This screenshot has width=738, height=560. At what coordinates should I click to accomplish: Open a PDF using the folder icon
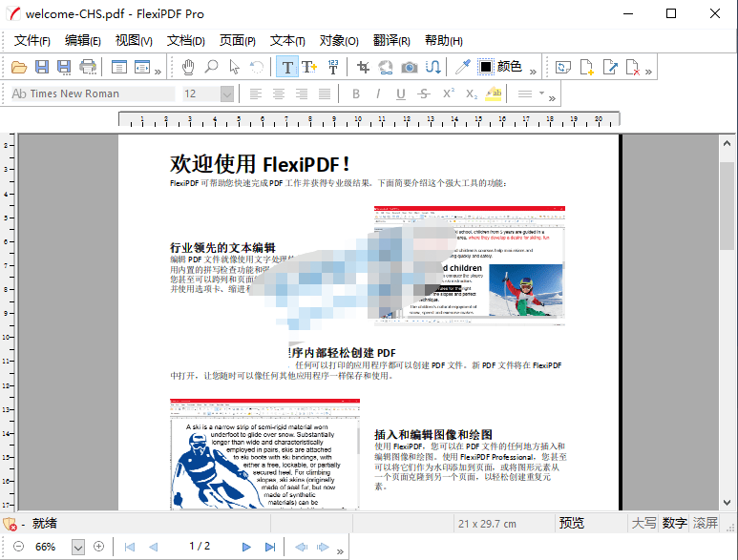19,67
